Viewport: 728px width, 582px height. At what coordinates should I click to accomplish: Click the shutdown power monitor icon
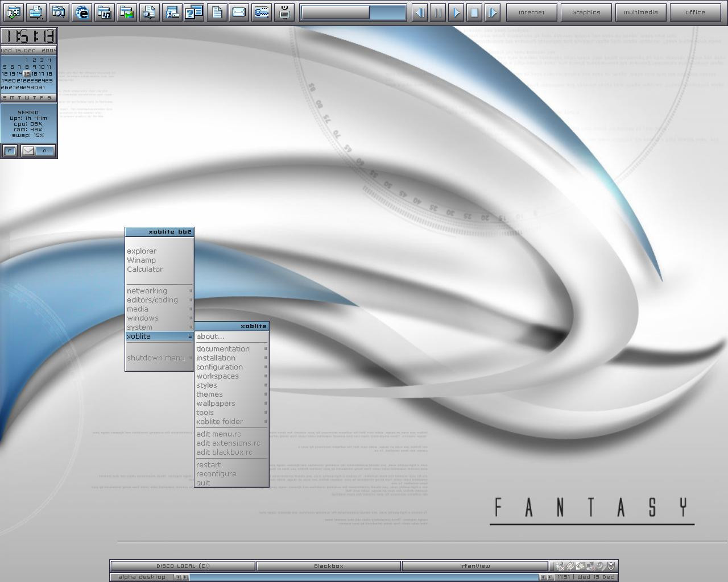pos(284,12)
